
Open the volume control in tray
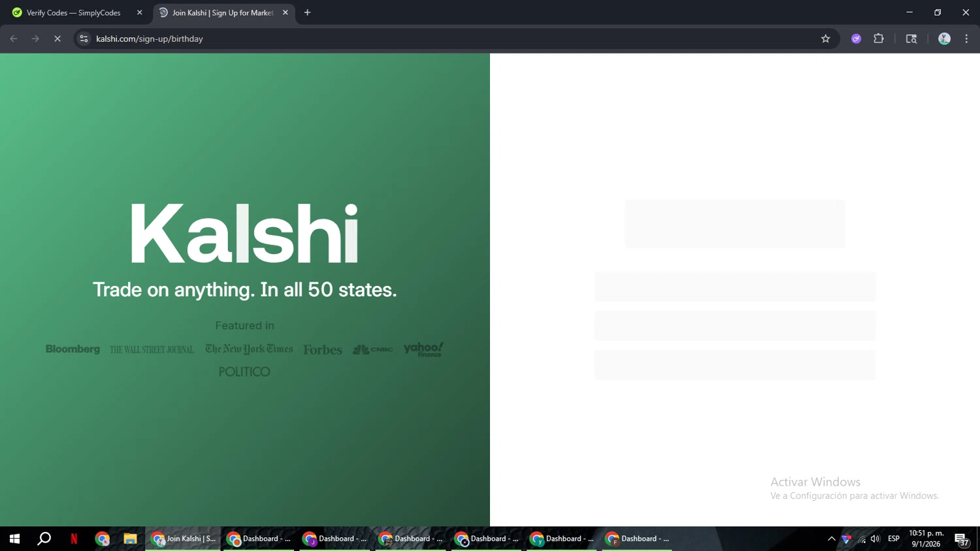tap(875, 539)
